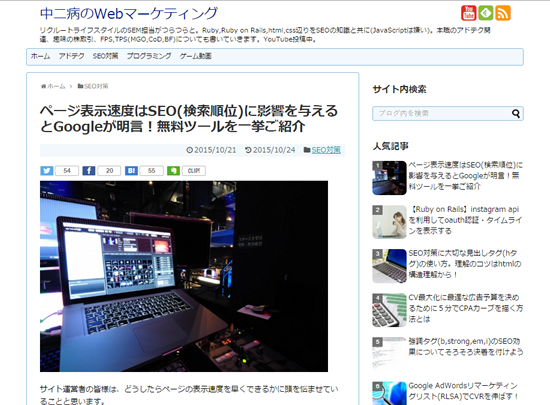This screenshot has width=550, height=405.
Task: Click the laptop photo in the article
Action: click(x=184, y=276)
